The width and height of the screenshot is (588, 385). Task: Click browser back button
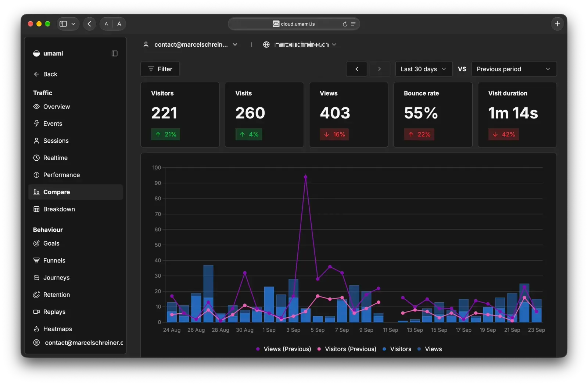coord(89,24)
